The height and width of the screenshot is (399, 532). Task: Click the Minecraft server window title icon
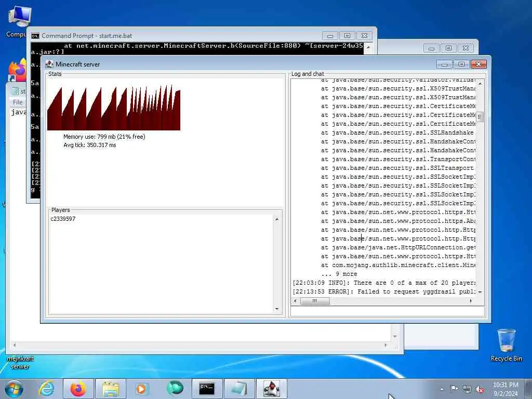click(x=49, y=64)
